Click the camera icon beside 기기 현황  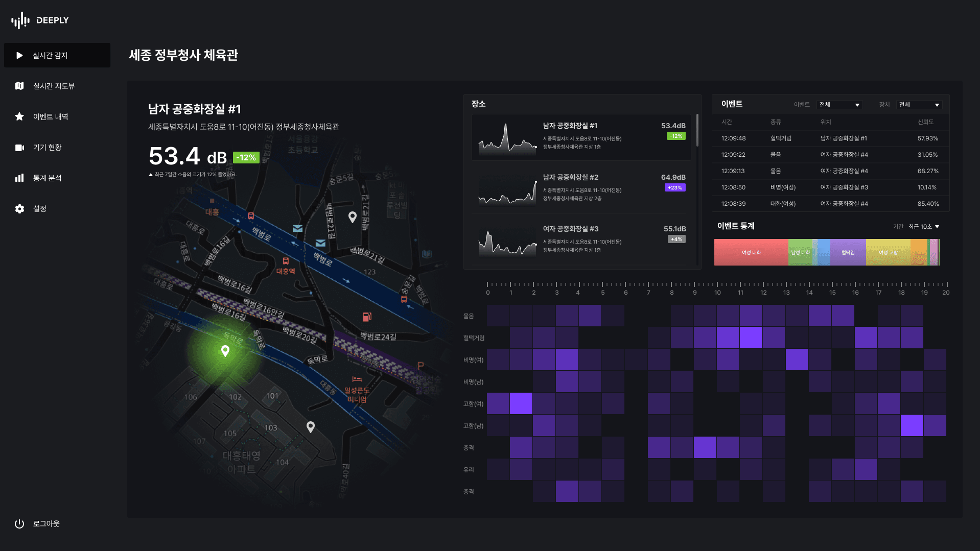click(x=19, y=148)
